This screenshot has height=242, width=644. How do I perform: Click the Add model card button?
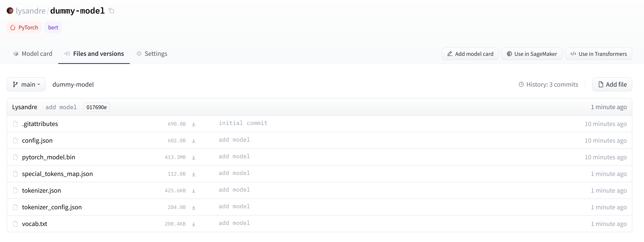pyautogui.click(x=470, y=54)
